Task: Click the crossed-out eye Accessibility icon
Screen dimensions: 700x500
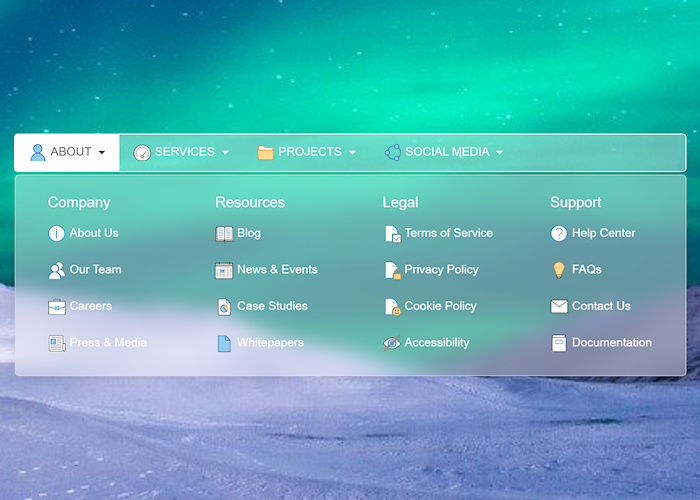Action: (392, 343)
